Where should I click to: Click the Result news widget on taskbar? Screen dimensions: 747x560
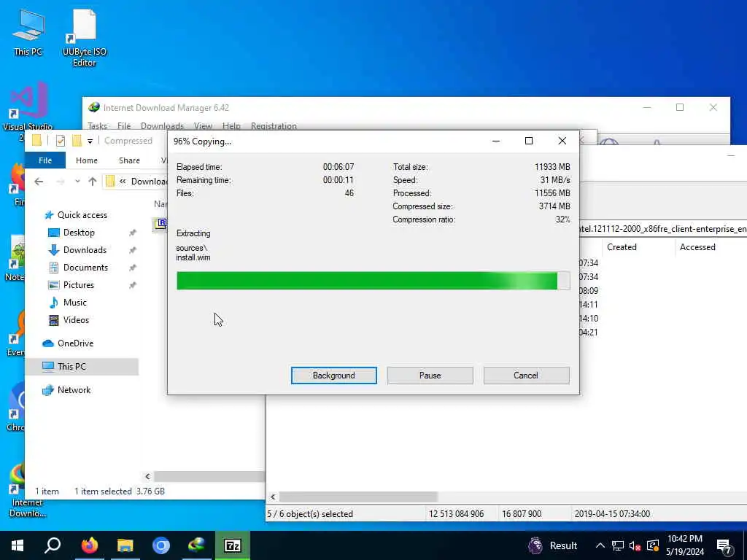pos(553,545)
